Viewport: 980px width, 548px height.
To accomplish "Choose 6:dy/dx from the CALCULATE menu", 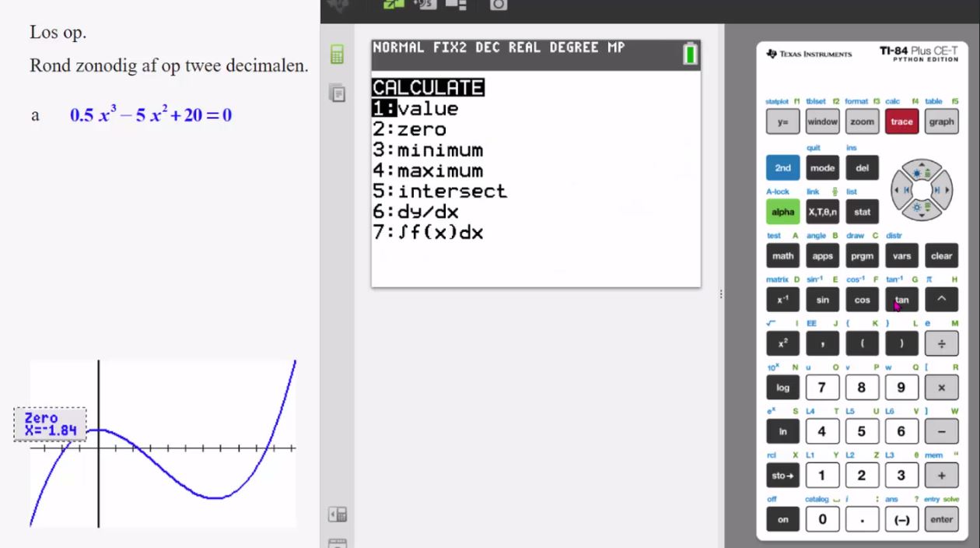I will (415, 212).
